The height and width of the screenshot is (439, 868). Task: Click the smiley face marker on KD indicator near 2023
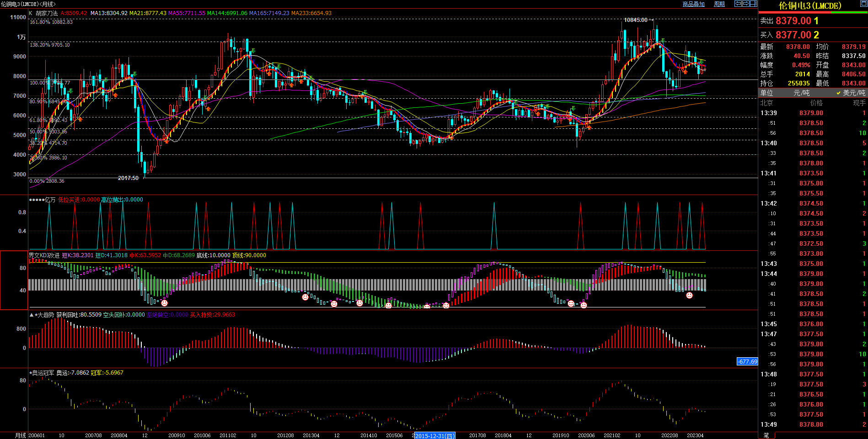click(x=689, y=296)
